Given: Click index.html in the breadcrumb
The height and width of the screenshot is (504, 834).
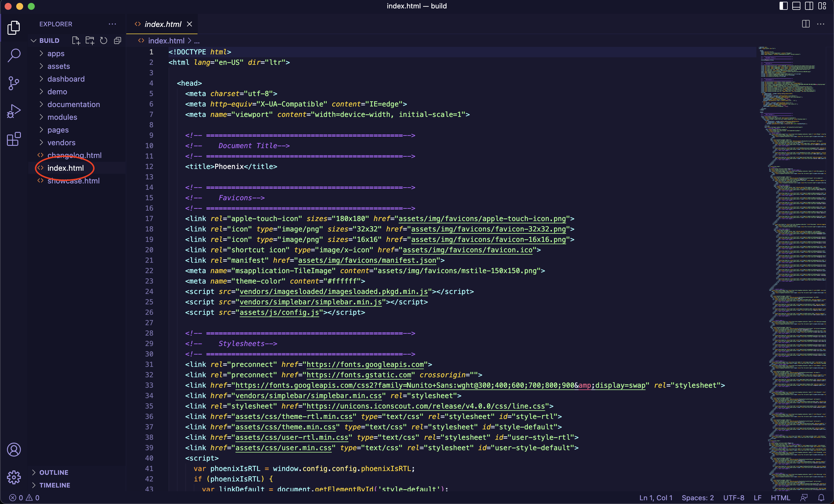Looking at the screenshot, I should tap(166, 41).
